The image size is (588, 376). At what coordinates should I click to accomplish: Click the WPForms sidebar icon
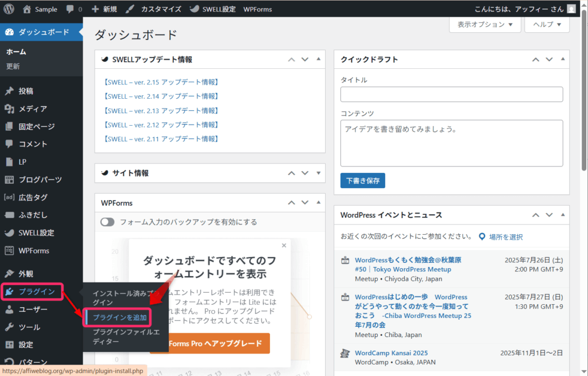tap(9, 250)
